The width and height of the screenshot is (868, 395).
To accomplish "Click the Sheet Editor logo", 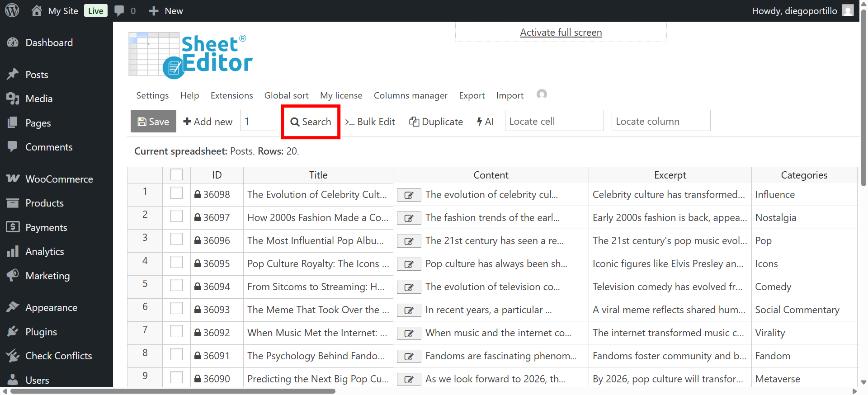I will pos(190,55).
